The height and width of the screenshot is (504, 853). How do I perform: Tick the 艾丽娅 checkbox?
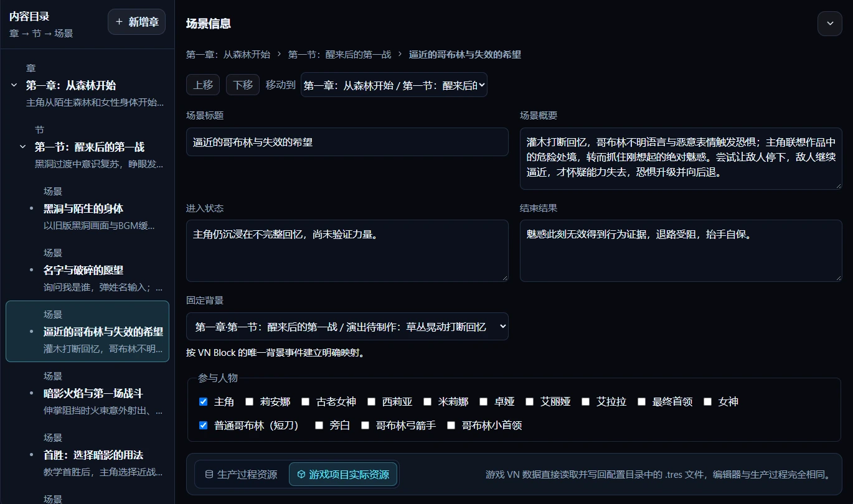coord(529,402)
